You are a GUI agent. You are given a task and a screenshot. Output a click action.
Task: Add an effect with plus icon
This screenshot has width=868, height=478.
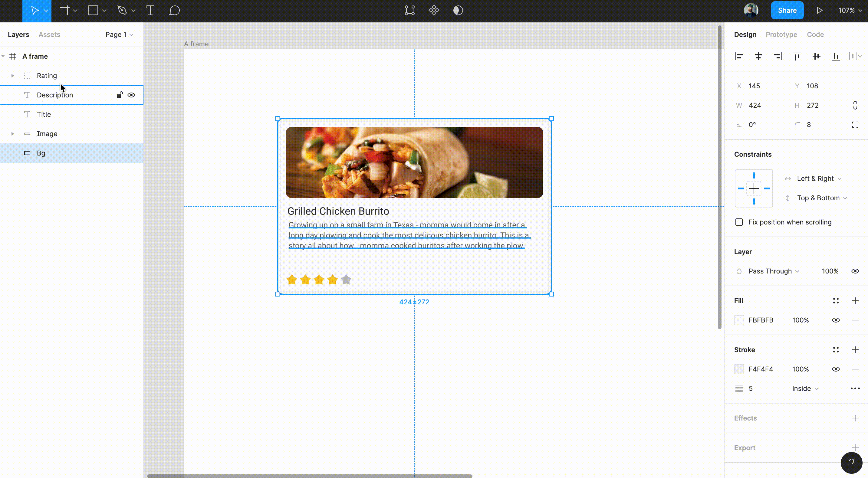pos(855,418)
